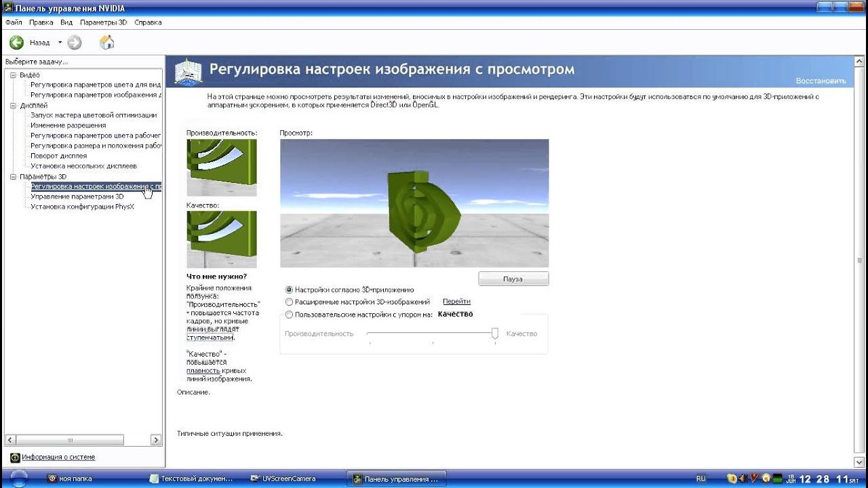Open the Правка menu
This screenshot has height=488, width=868.
(41, 22)
